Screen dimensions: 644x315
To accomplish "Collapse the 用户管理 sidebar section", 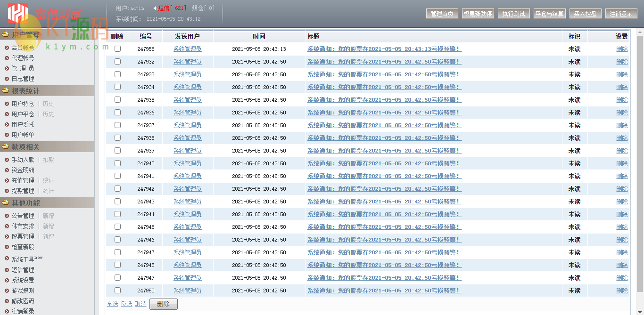I will [25, 35].
